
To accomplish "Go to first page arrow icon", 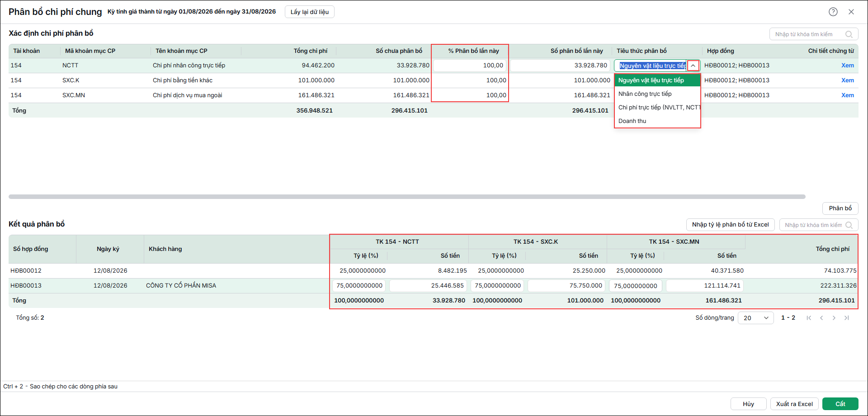I will [x=809, y=318].
